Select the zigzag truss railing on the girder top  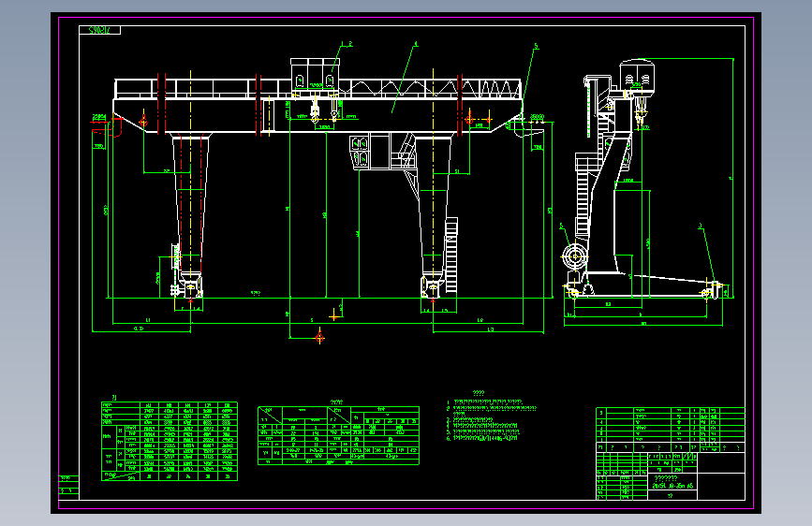tap(430, 89)
